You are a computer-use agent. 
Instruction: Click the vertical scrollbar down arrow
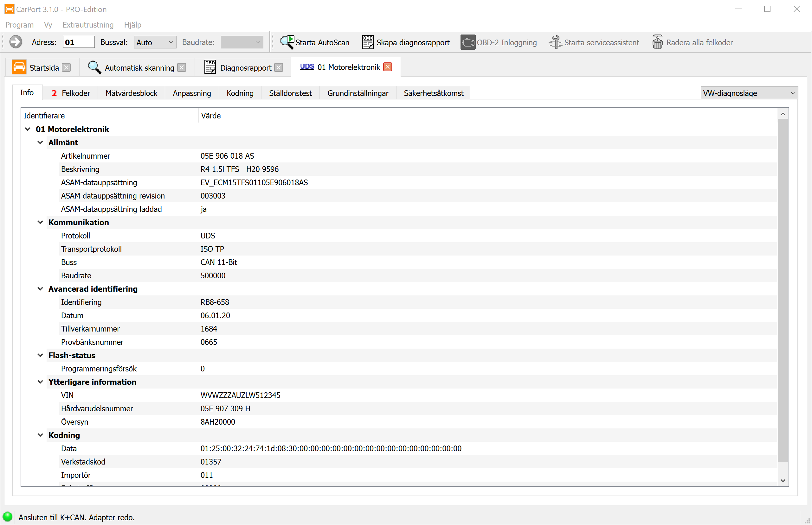[x=783, y=481]
